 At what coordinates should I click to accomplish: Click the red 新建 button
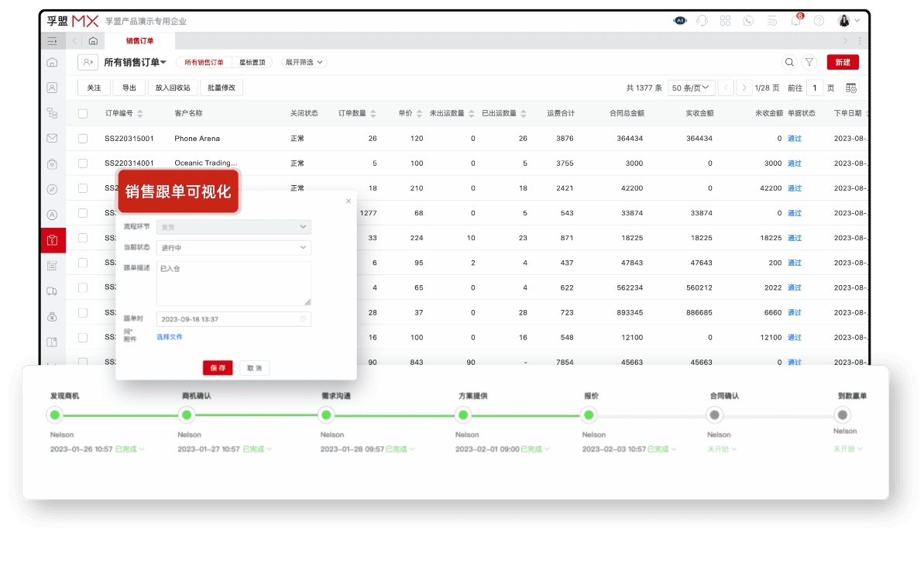(x=843, y=61)
